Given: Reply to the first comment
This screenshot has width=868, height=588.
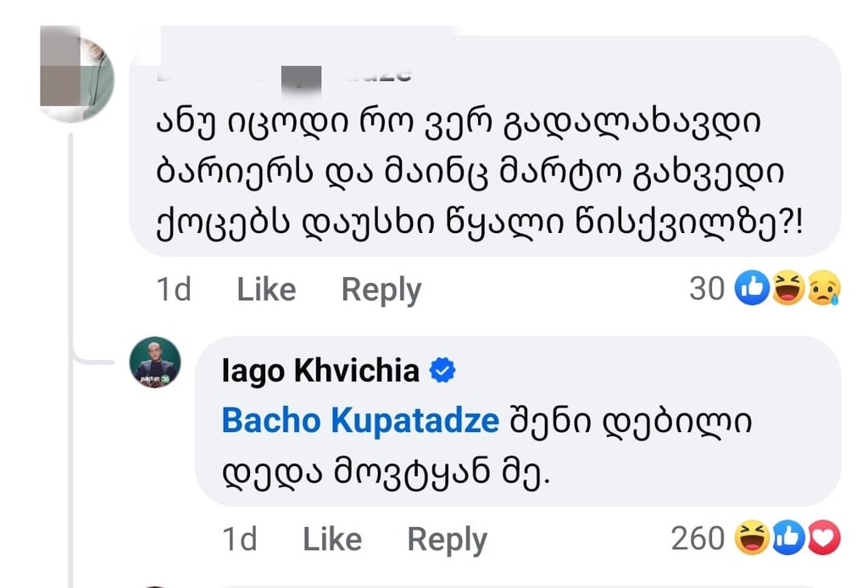Looking at the screenshot, I should 381,290.
